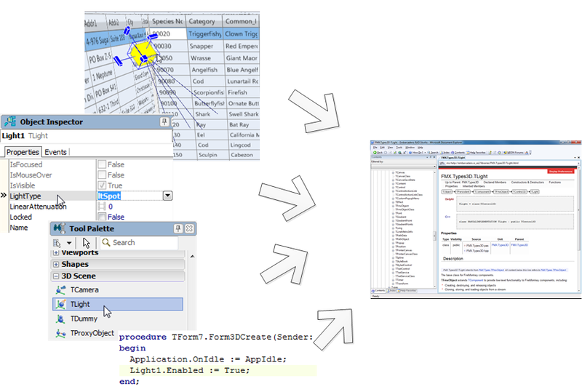This screenshot has width=582, height=392.
Task: Open Edit menu in help window
Action: (x=383, y=148)
